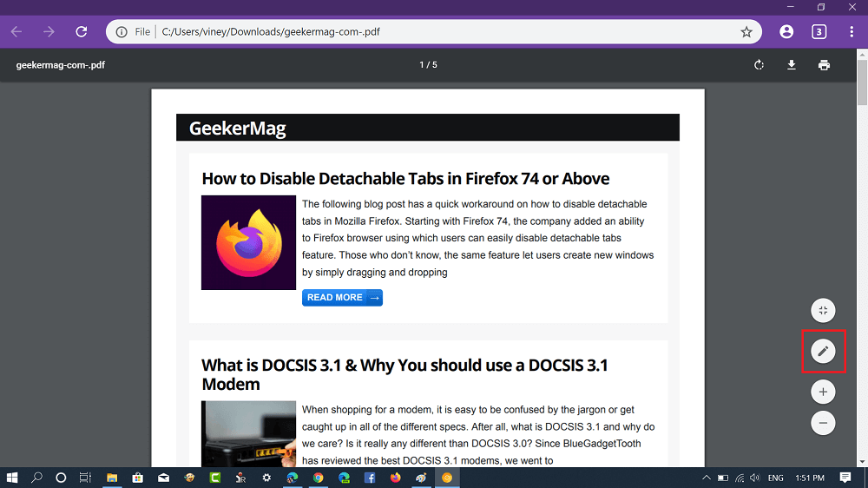This screenshot has width=868, height=488.
Task: Click the scrollbar down arrow
Action: (862, 462)
